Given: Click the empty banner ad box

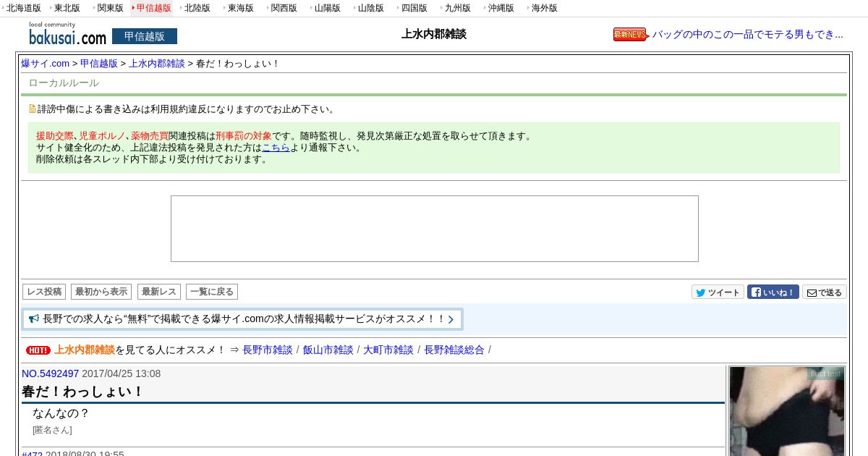Looking at the screenshot, I should [435, 229].
